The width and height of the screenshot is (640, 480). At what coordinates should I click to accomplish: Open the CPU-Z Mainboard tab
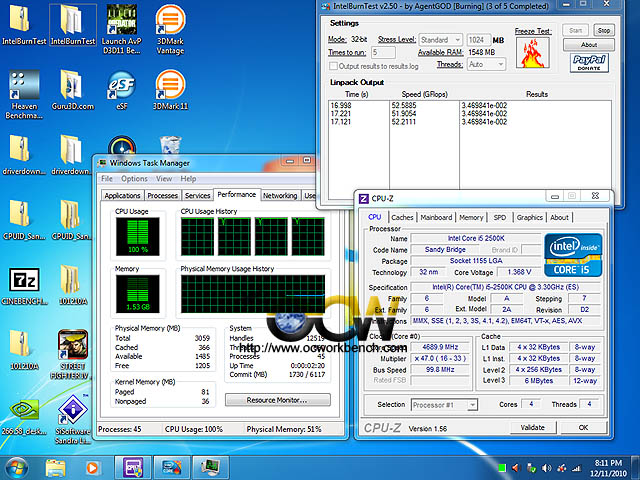pos(436,218)
